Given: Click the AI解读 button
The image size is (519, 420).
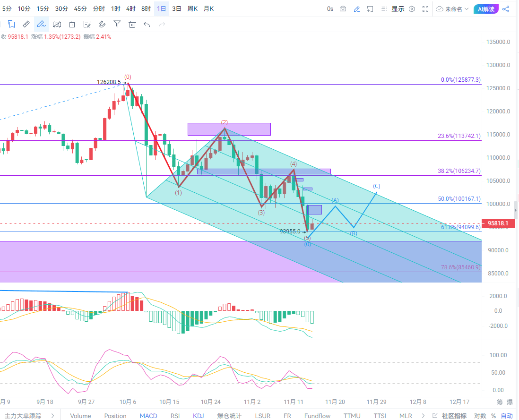Looking at the screenshot, I should (486, 9).
